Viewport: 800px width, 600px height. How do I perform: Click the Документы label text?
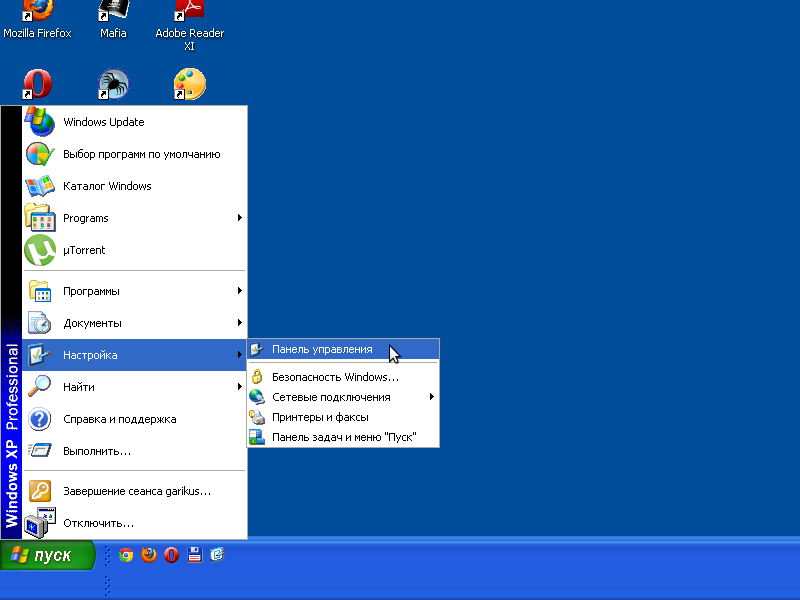click(x=92, y=323)
